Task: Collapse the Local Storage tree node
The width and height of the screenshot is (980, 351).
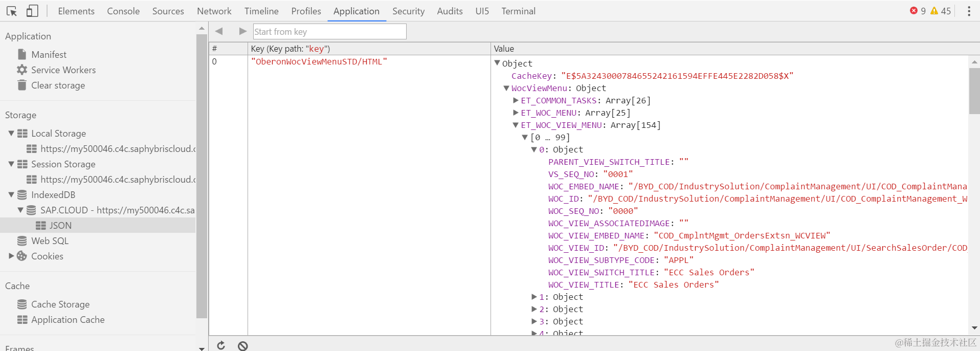Action: (x=11, y=133)
